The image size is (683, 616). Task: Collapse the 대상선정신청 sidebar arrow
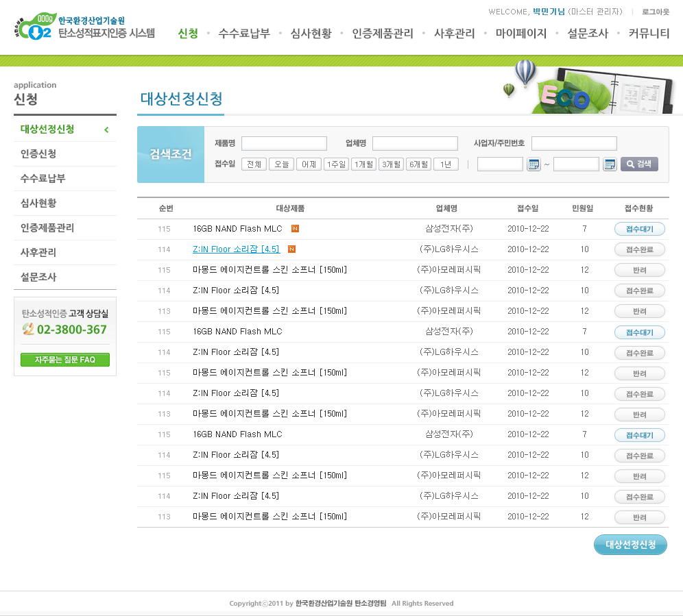pyautogui.click(x=106, y=130)
